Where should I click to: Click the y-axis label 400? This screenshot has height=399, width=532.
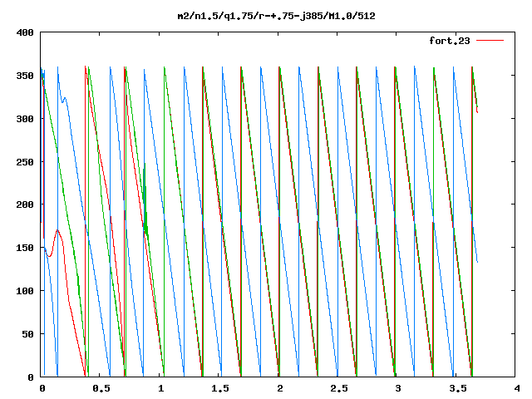pyautogui.click(x=25, y=33)
